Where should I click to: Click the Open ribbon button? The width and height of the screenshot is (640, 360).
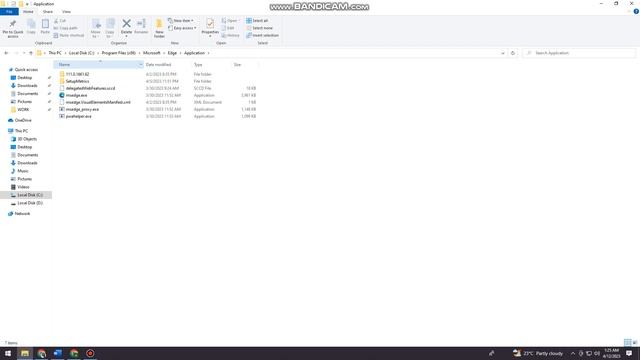(x=230, y=21)
